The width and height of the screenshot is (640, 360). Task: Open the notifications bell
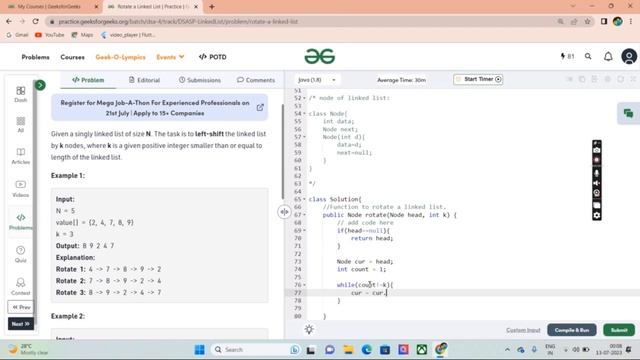608,57
